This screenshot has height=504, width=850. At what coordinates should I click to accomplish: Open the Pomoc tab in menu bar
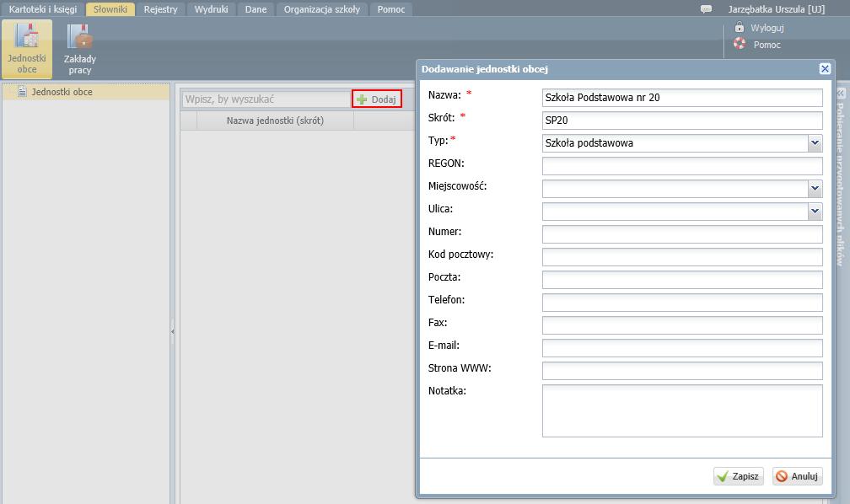391,9
